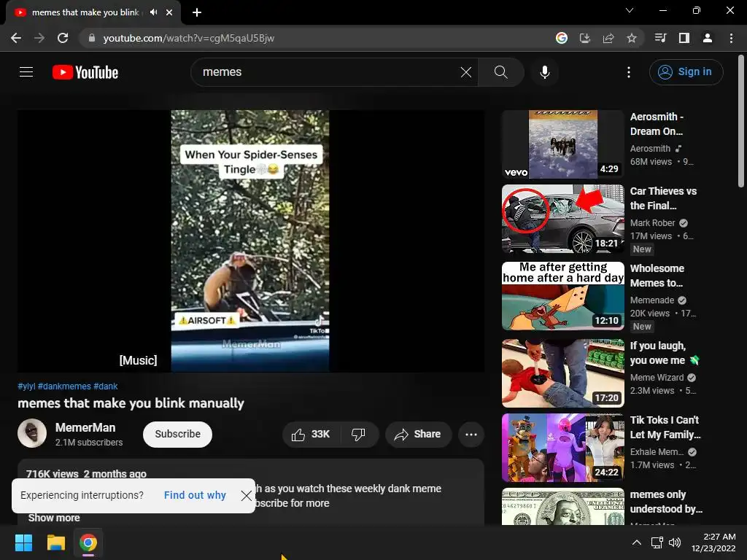
Task: Subscribe to MemerMan
Action: click(x=177, y=435)
